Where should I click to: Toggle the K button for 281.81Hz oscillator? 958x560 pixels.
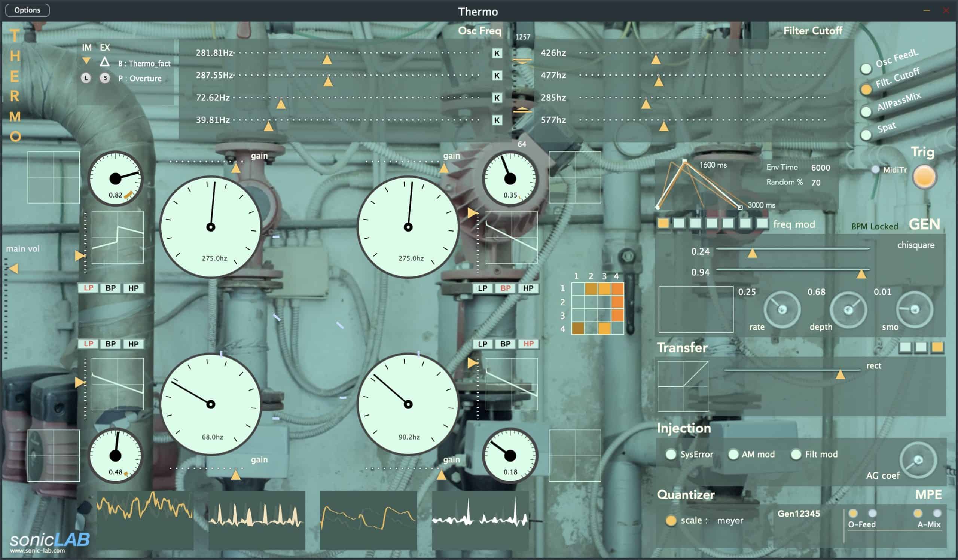click(497, 53)
